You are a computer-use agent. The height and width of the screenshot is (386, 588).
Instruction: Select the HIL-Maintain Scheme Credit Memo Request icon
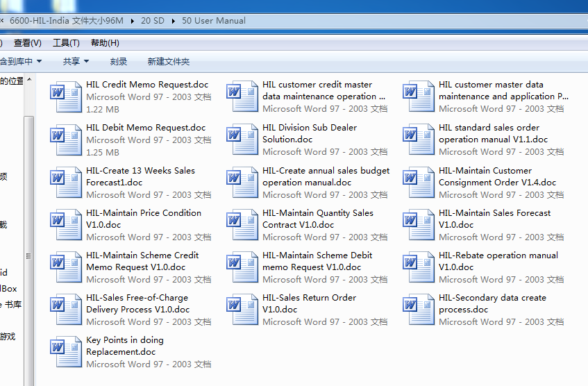point(66,267)
